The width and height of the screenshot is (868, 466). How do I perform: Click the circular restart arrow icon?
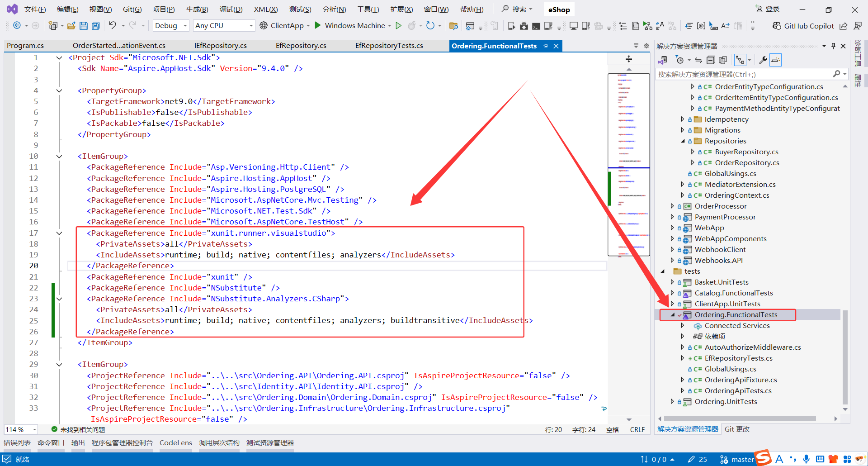pos(430,26)
